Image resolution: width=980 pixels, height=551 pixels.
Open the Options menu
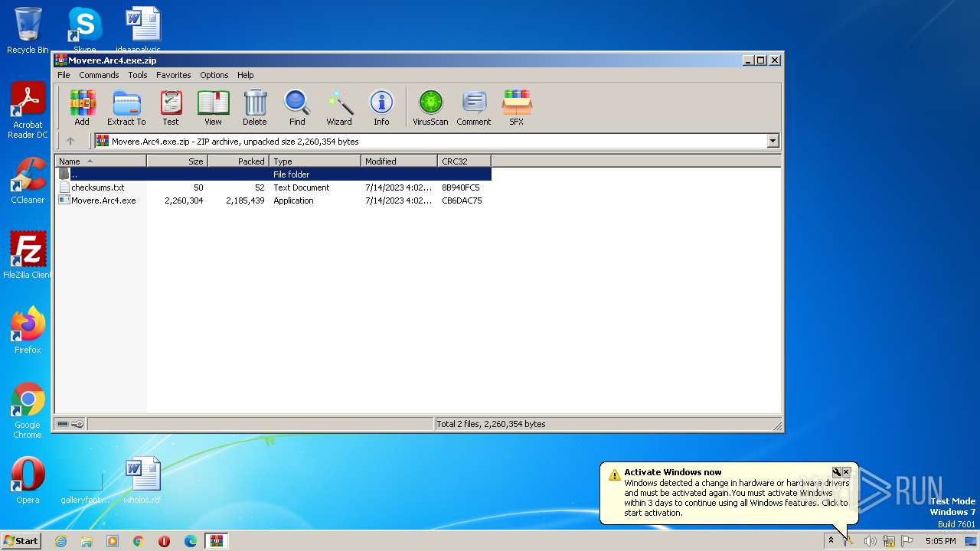point(214,75)
